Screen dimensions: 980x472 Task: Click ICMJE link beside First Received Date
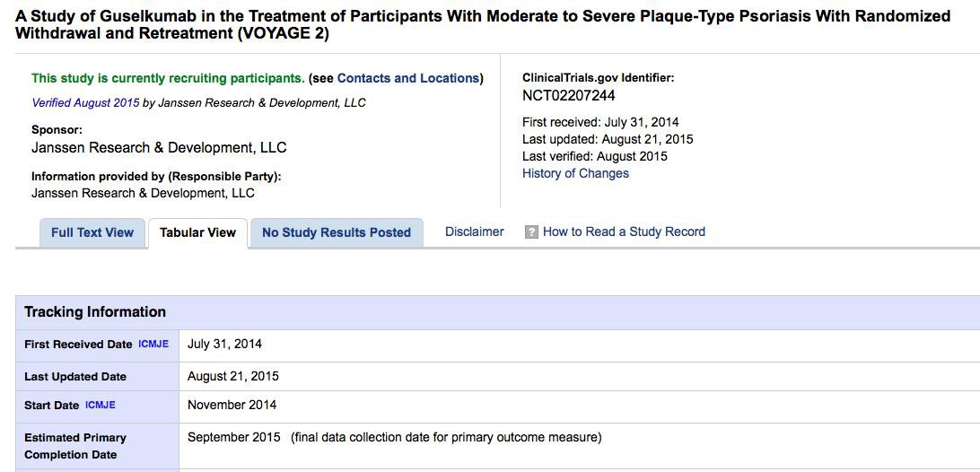(x=153, y=345)
